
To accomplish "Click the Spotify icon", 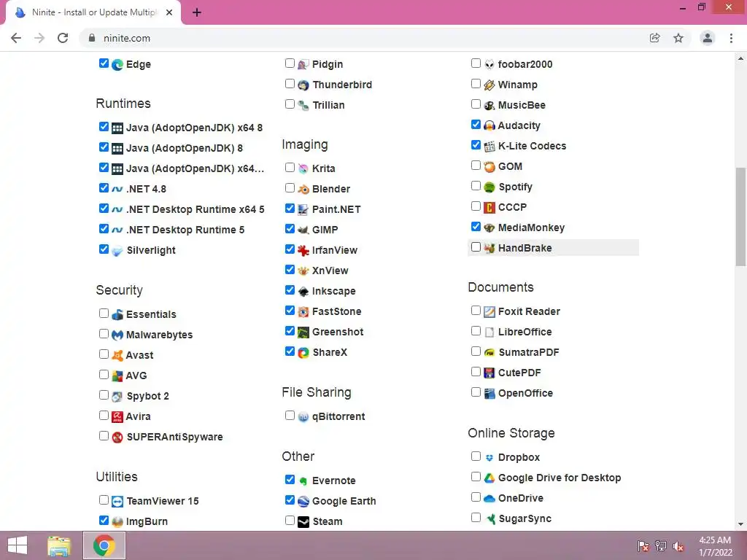I will click(489, 187).
